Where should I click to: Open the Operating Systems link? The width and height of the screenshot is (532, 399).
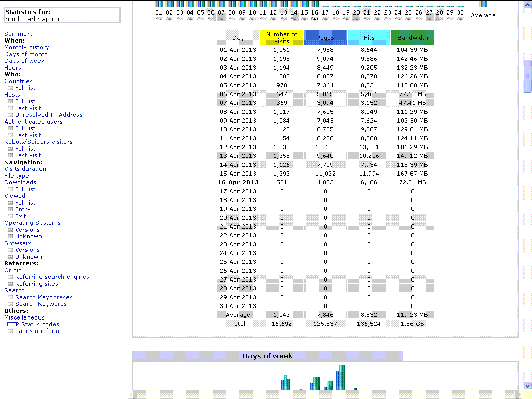click(x=32, y=223)
